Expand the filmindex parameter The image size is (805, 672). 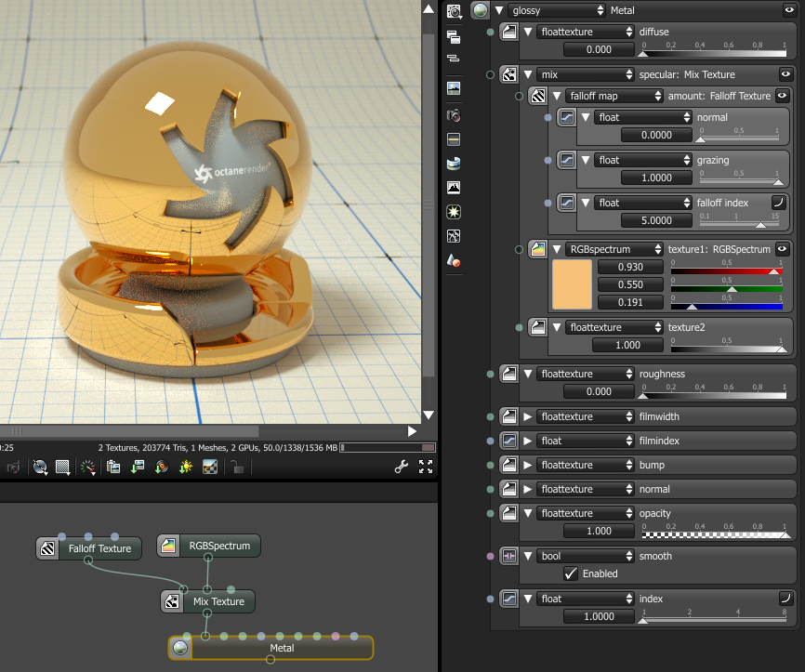[527, 441]
